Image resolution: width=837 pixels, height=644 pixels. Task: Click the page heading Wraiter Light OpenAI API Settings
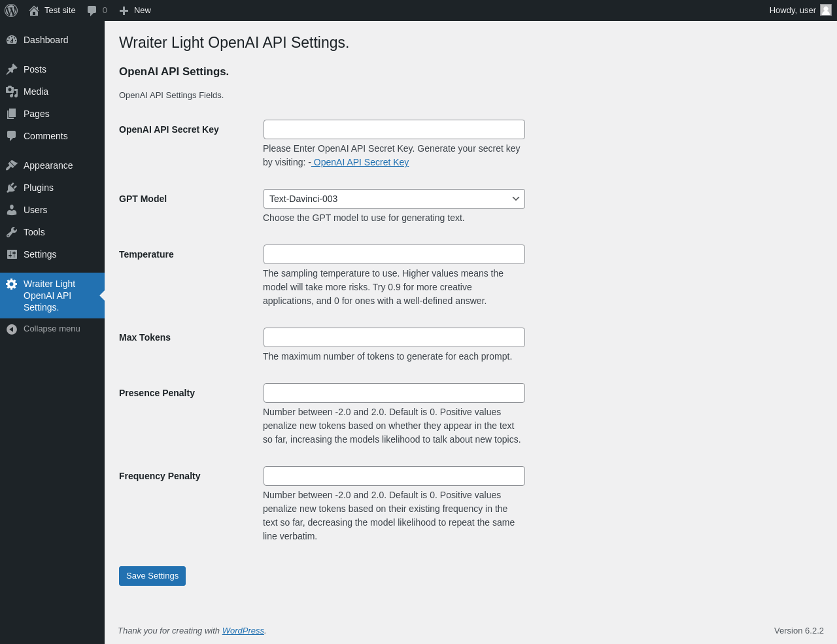234,42
